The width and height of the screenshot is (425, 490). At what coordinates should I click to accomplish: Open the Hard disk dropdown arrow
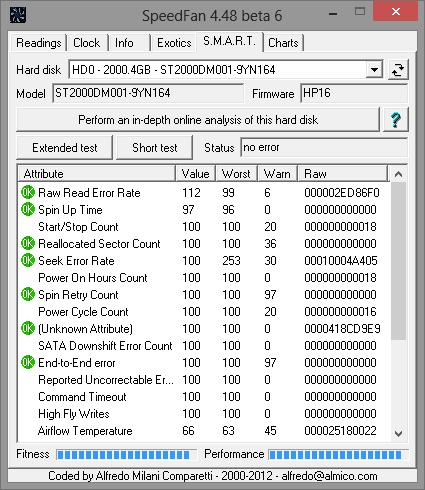point(374,70)
